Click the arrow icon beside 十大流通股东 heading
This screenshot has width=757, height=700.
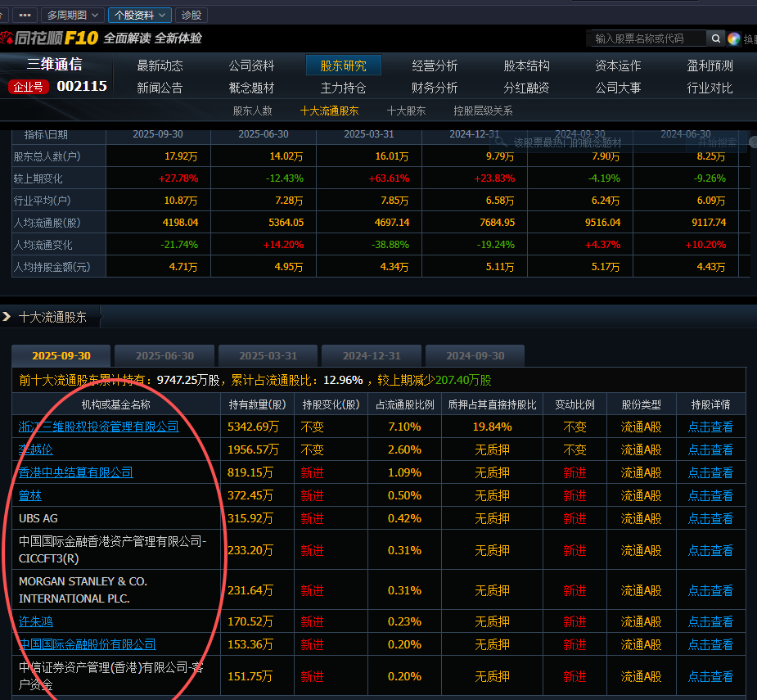click(7, 317)
